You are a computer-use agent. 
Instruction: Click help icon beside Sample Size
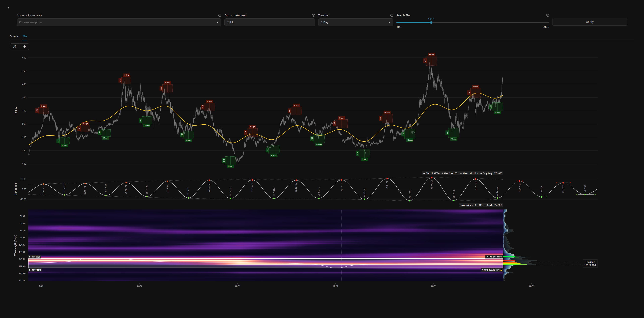(547, 15)
